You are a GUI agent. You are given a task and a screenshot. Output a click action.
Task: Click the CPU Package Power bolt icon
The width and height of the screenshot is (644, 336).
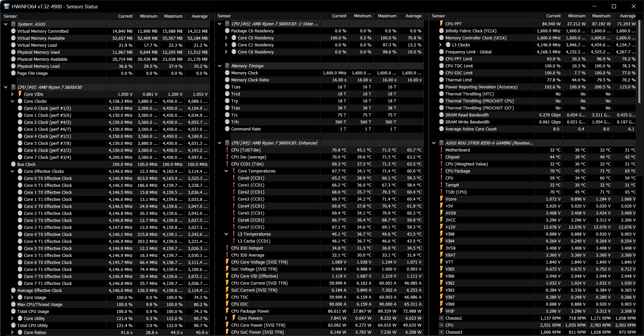[227, 311]
